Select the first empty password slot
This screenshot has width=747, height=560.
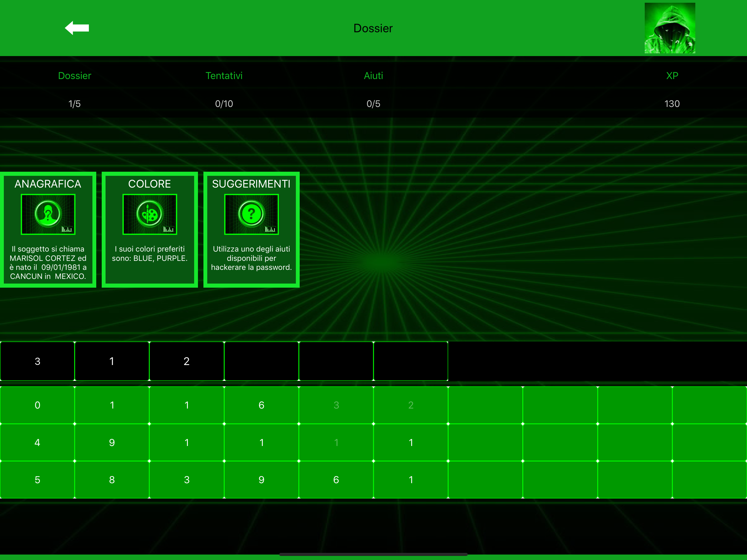click(261, 361)
